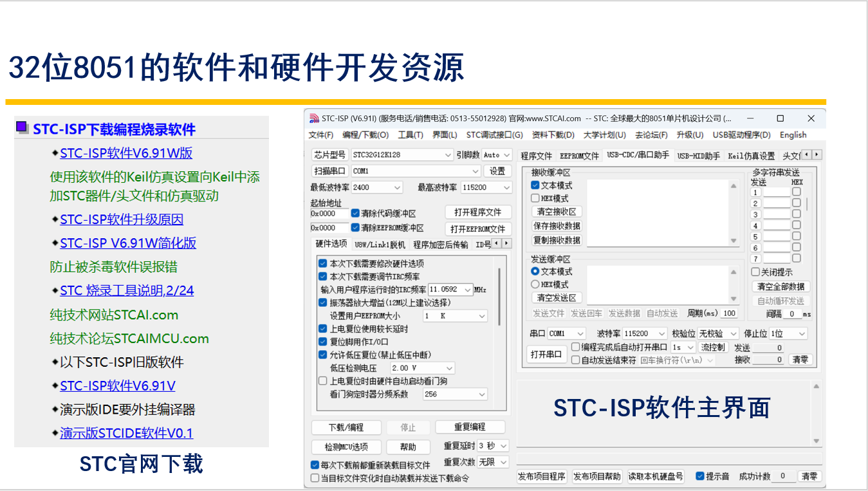Open the 最低波特率 2400 dropdown

pyautogui.click(x=396, y=187)
